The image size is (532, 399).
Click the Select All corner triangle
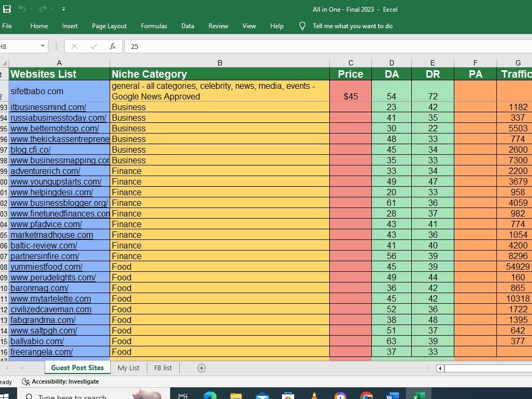(x=5, y=63)
